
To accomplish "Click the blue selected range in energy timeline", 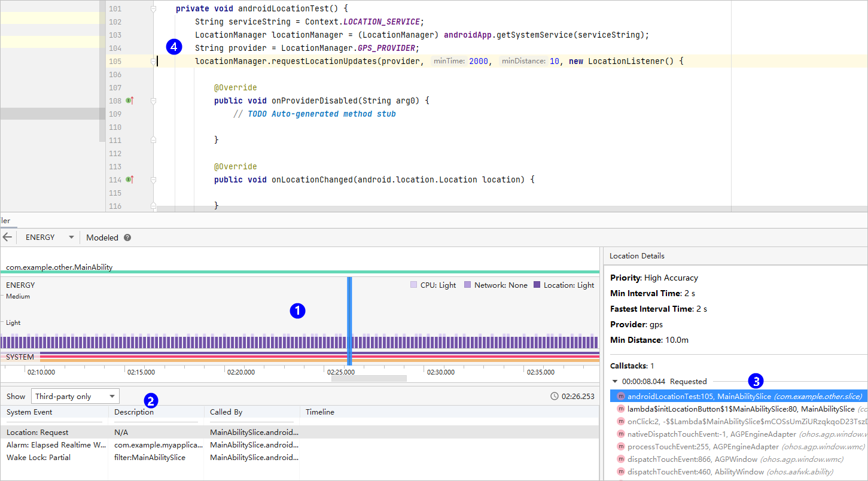I will [349, 321].
